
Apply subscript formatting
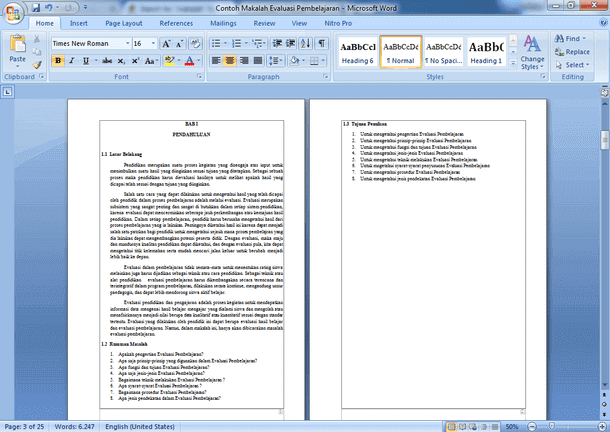pos(121,61)
